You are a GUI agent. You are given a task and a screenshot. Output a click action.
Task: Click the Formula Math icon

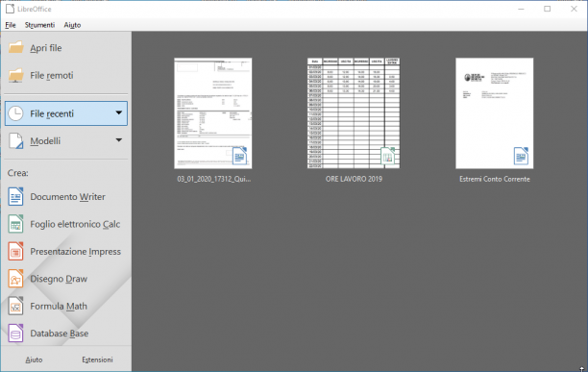click(x=15, y=306)
